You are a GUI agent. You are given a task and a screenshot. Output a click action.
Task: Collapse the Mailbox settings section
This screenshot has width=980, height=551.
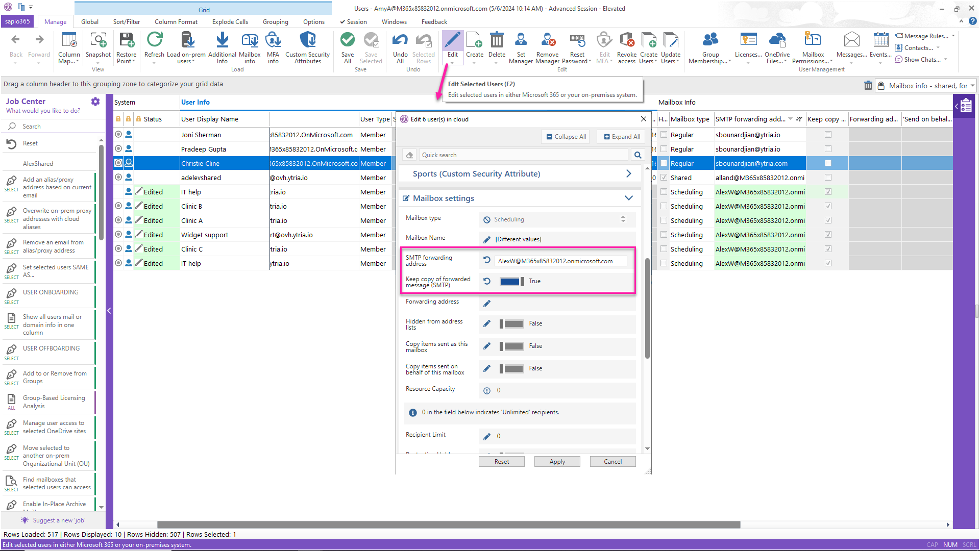(628, 198)
